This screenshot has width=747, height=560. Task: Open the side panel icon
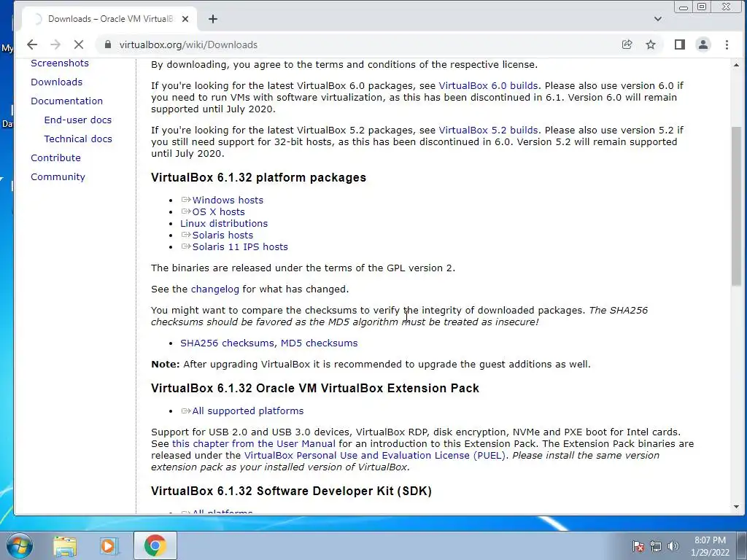click(680, 44)
